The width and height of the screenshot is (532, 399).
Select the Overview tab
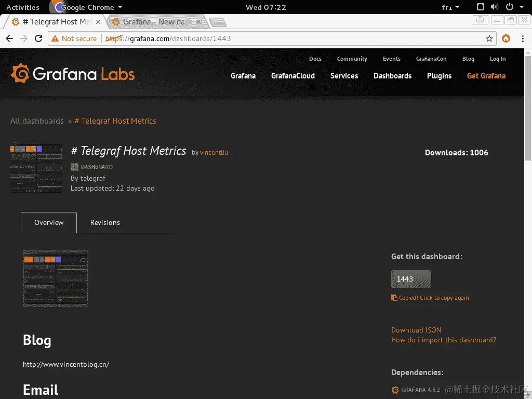[x=49, y=222]
